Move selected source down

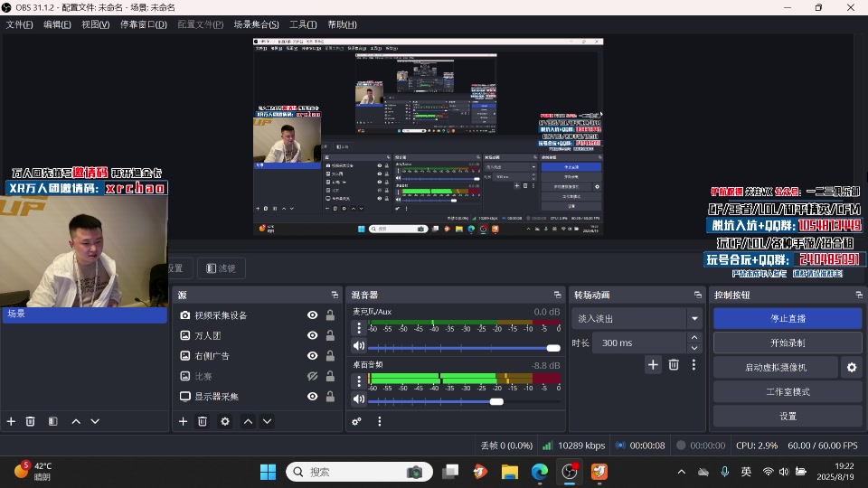coord(267,422)
